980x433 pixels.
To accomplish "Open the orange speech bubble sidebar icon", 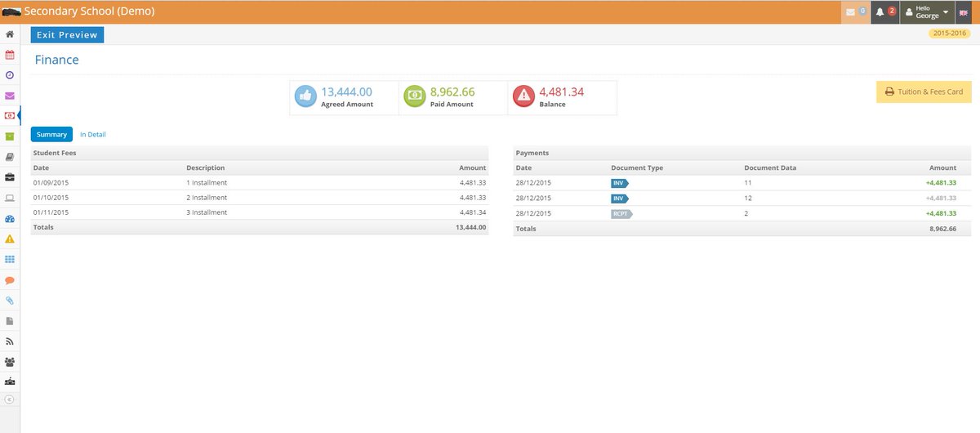I will [10, 280].
